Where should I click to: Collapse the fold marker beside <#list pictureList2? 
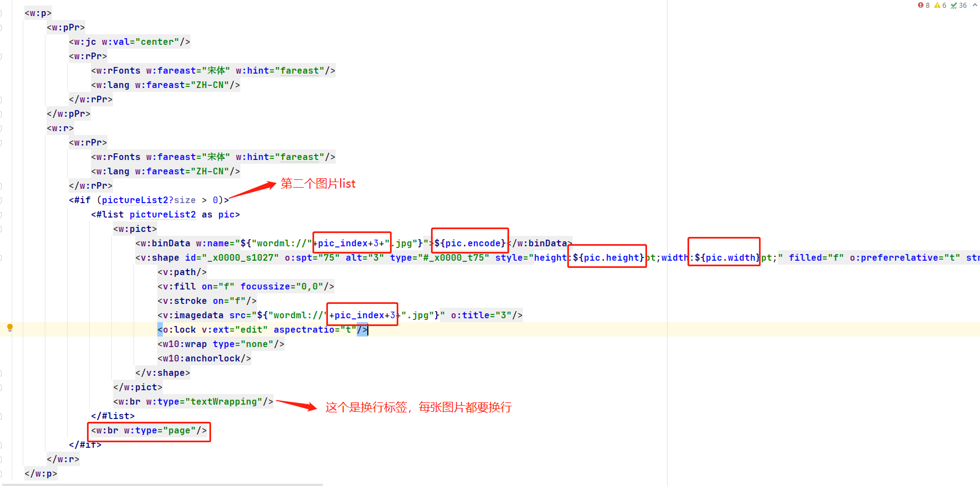pos(0,214)
